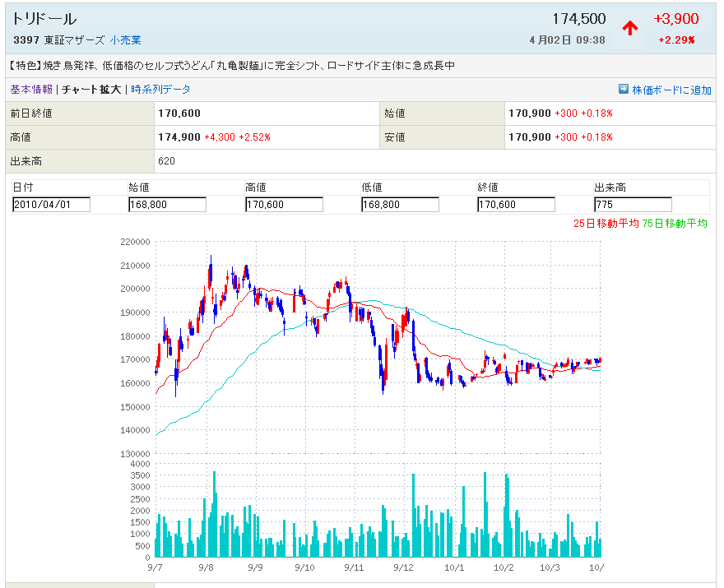724x588 pixels.
Task: Focus the 始値 field showing 168,800
Action: coord(167,205)
